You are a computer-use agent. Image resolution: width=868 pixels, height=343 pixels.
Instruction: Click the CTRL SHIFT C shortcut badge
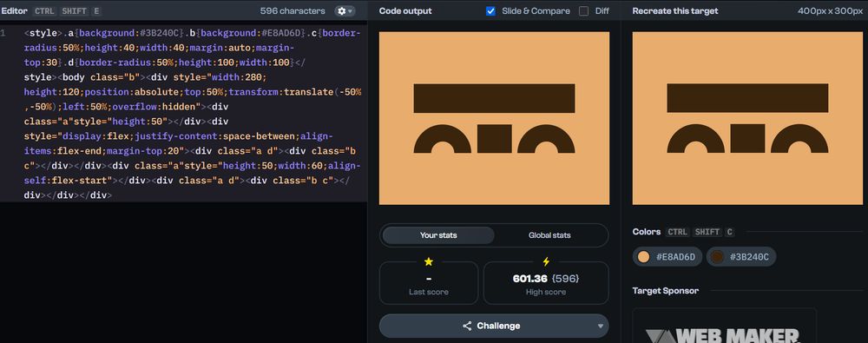coord(700,232)
